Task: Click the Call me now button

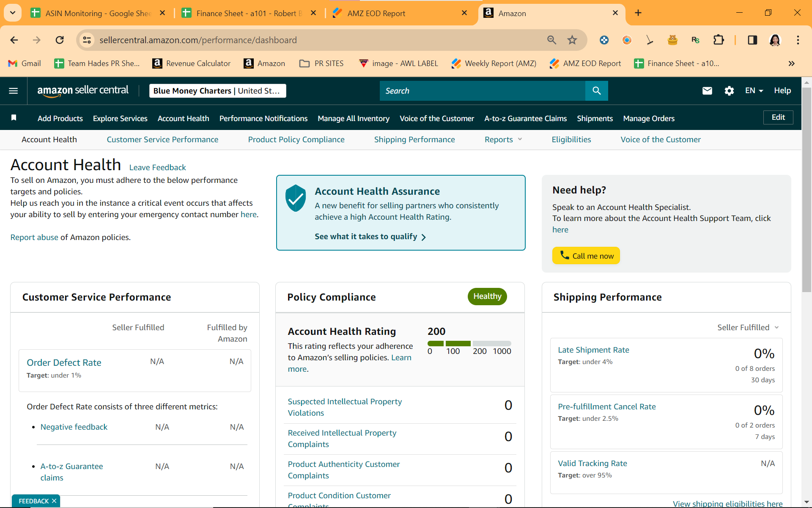Action: (586, 255)
